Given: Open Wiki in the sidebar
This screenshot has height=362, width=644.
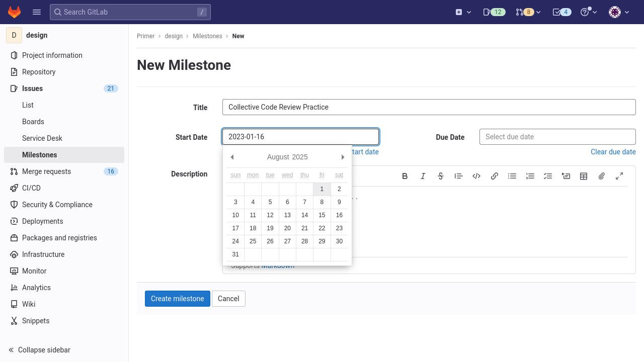Looking at the screenshot, I should coord(64,304).
